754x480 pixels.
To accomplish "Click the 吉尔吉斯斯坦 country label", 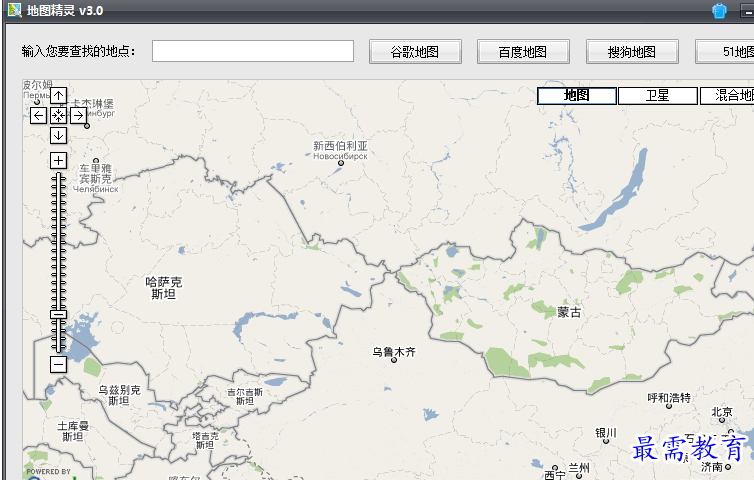I will pyautogui.click(x=245, y=396).
